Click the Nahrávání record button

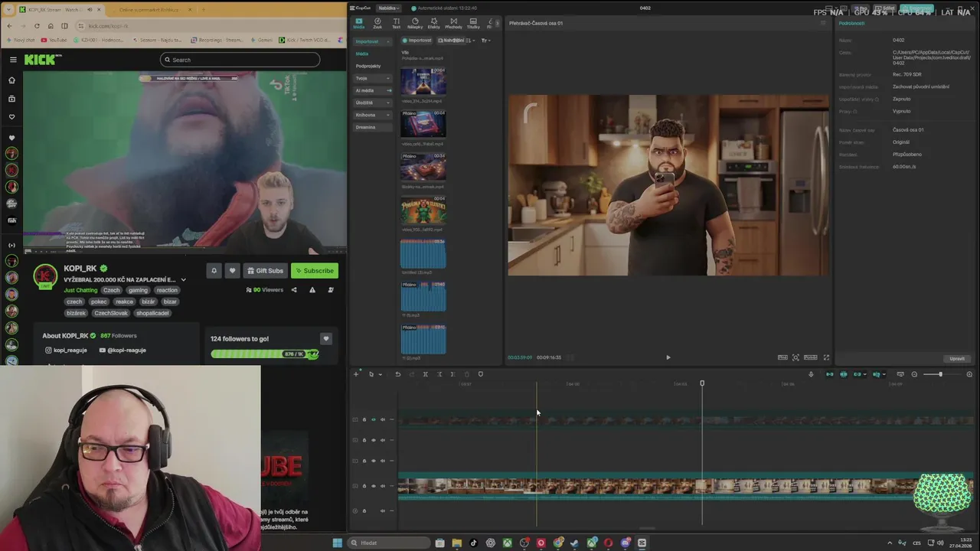451,41
